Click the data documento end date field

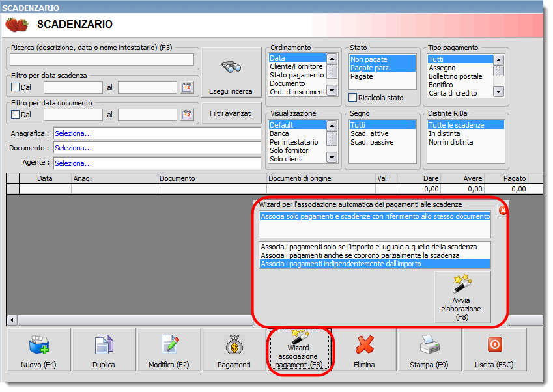(x=147, y=115)
